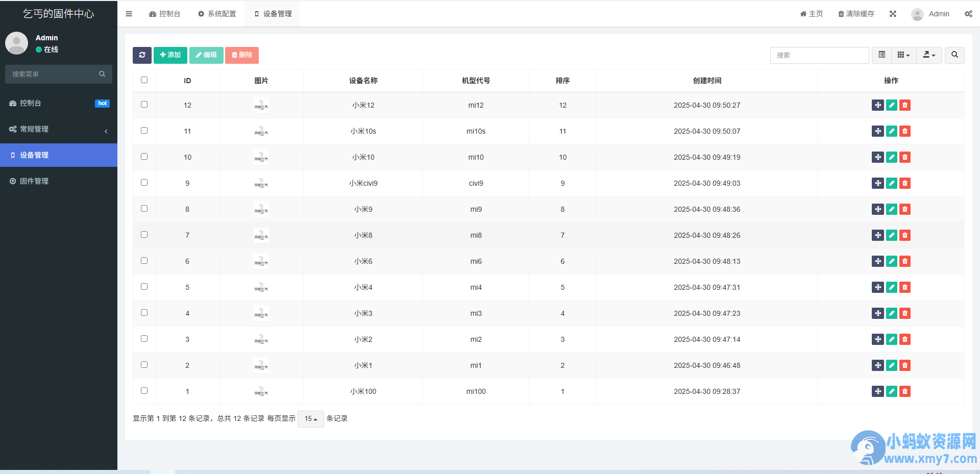
Task: Edit the 小米10s row via pencil icon
Action: [x=891, y=131]
